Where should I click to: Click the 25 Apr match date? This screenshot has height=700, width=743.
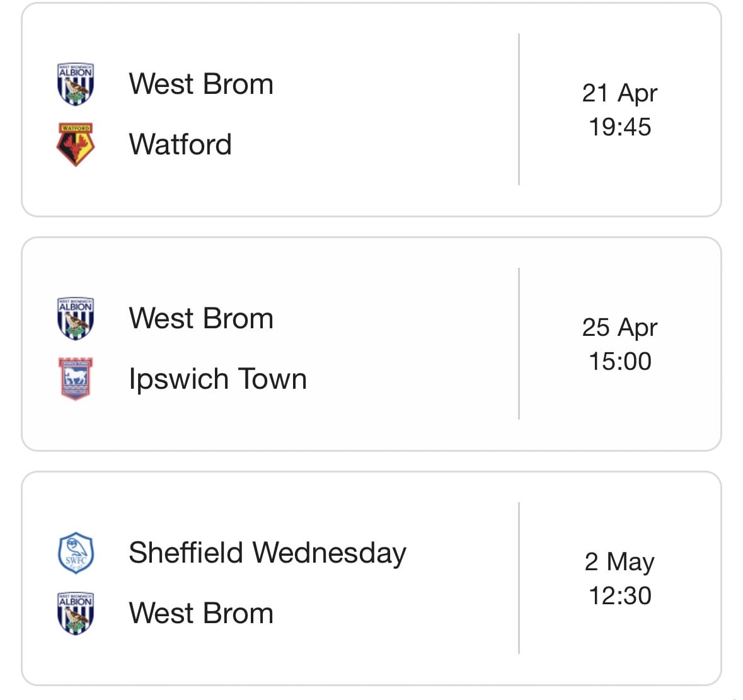619,327
